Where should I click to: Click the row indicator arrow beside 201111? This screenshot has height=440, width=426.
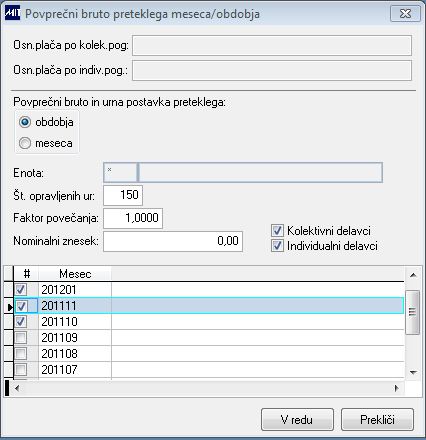pyautogui.click(x=10, y=306)
